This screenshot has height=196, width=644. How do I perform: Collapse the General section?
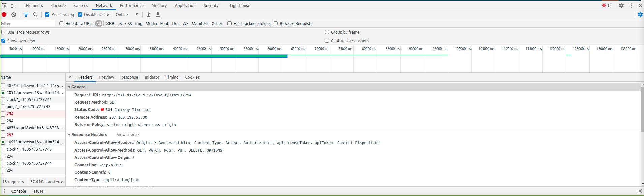[69, 87]
